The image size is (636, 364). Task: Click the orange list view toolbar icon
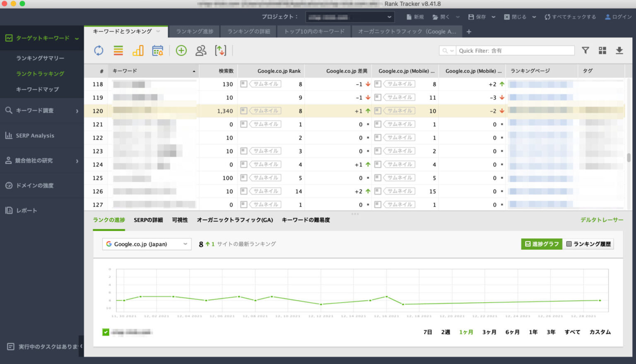click(118, 51)
